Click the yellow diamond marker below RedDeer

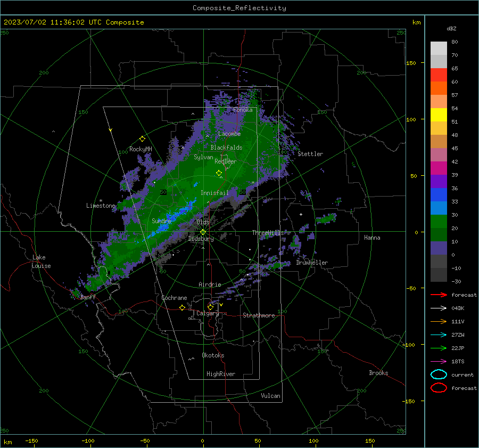pos(219,173)
